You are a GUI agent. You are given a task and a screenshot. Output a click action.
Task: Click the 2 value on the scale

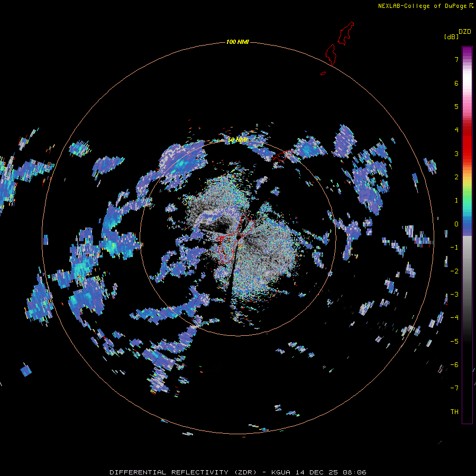(x=456, y=177)
